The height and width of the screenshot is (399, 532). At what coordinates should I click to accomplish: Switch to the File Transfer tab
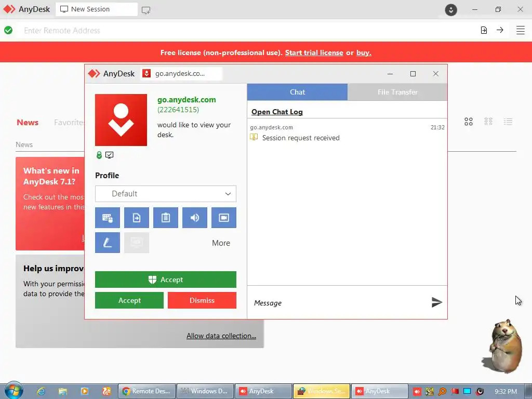click(397, 92)
